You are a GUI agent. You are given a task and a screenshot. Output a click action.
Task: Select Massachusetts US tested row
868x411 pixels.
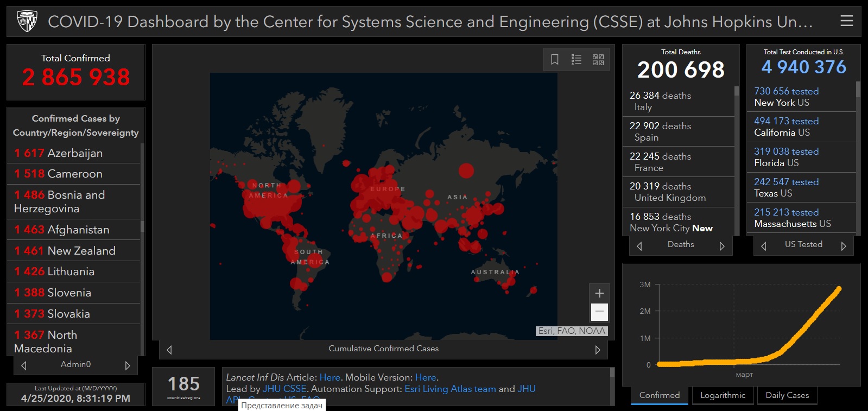pyautogui.click(x=801, y=218)
